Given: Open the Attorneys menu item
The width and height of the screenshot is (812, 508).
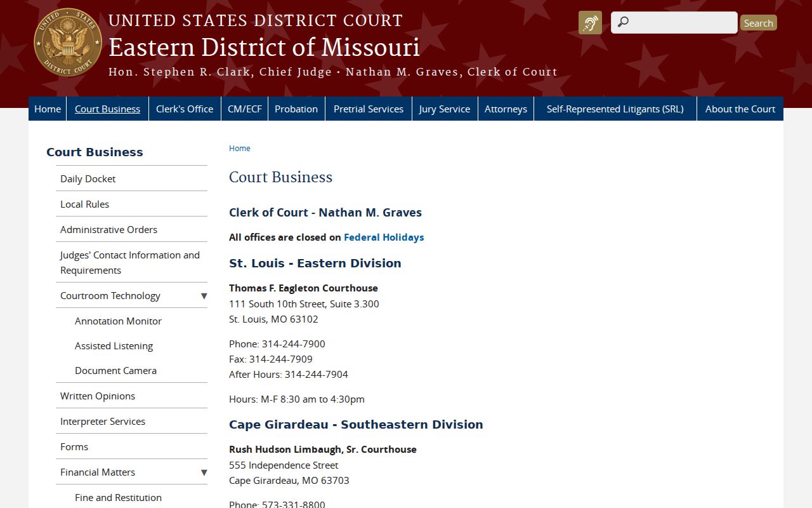Looking at the screenshot, I should click(x=506, y=109).
